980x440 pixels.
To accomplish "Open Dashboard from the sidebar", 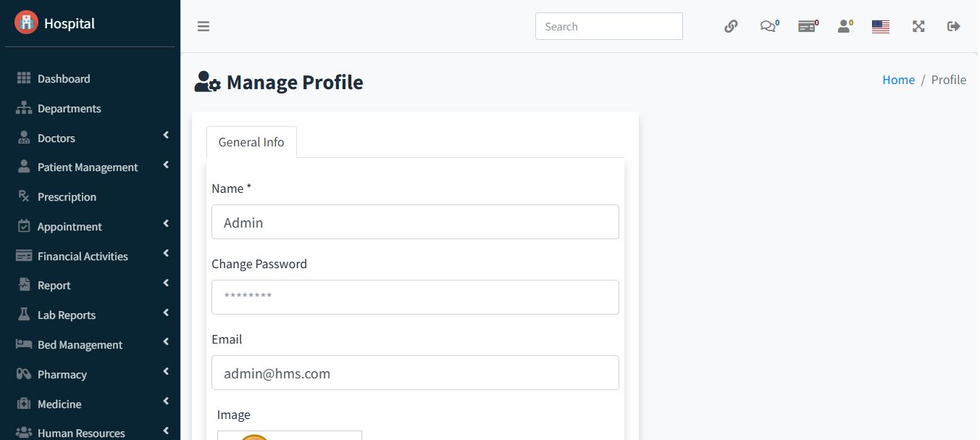I will pyautogui.click(x=64, y=78).
